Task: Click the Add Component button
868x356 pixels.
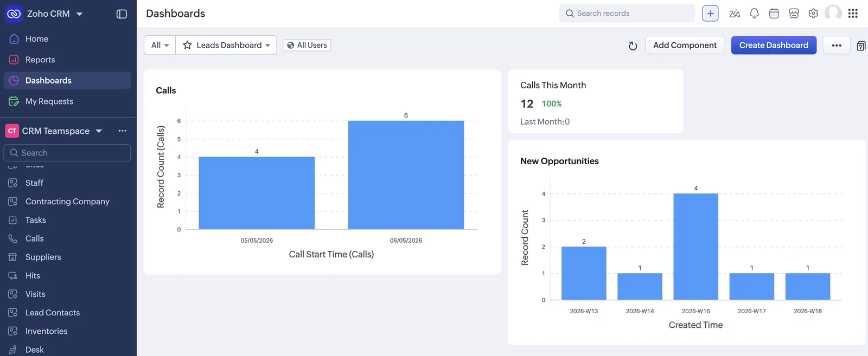Action: 685,46
